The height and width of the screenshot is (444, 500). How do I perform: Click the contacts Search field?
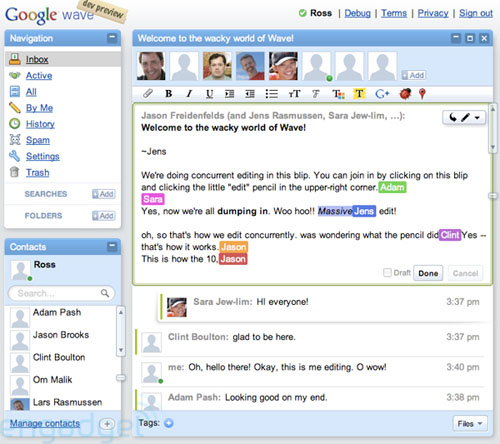pos(61,293)
